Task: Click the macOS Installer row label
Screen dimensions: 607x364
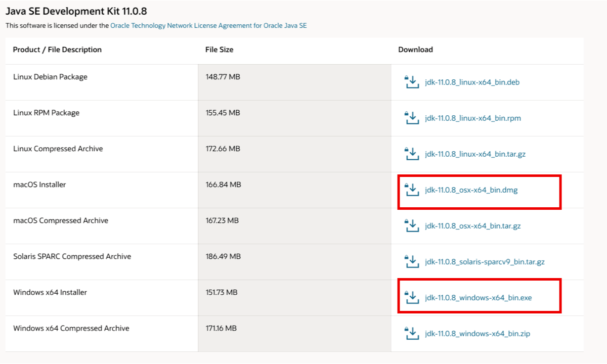Action: (x=39, y=185)
